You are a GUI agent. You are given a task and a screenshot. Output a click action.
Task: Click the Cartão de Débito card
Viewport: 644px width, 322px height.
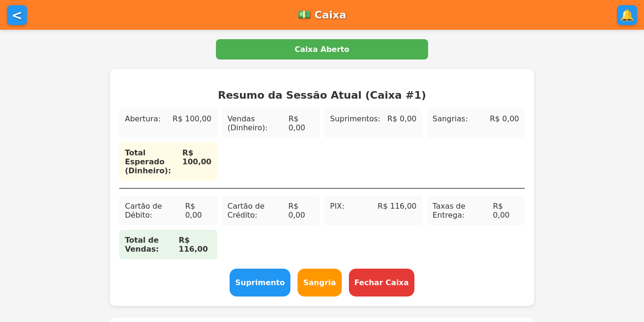(168, 210)
